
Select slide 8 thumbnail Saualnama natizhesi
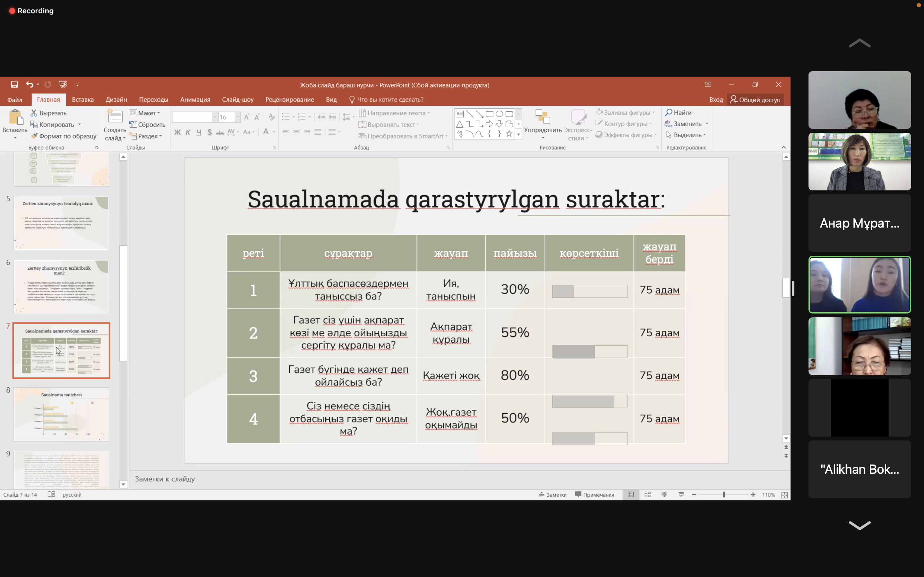(61, 414)
